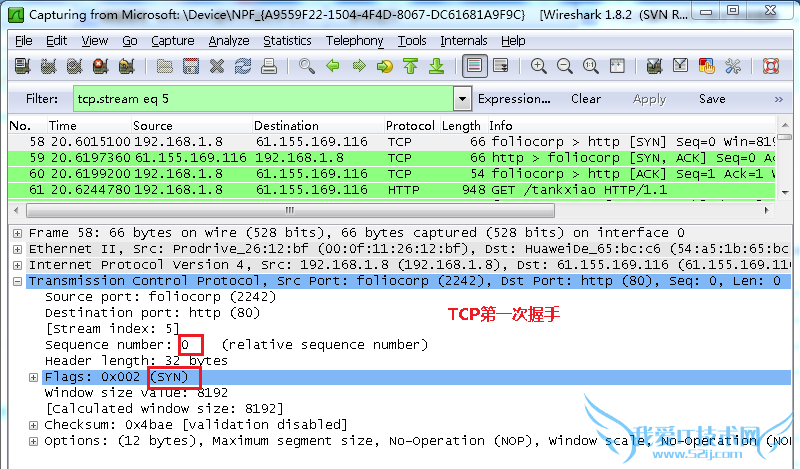800x469 pixels.
Task: Restart the running capture icon
Action: [x=127, y=66]
